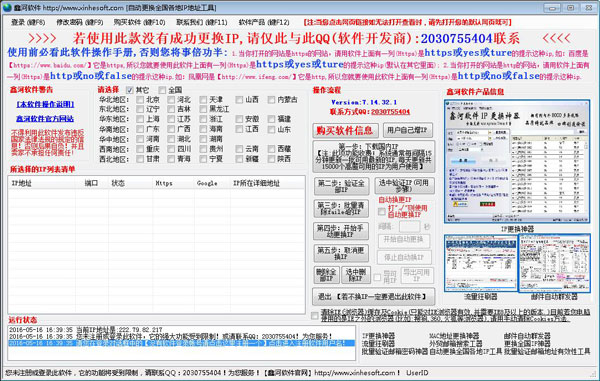The height and width of the screenshot is (381, 600).
Task: Select the 陕西 checkbox
Action: click(x=271, y=158)
